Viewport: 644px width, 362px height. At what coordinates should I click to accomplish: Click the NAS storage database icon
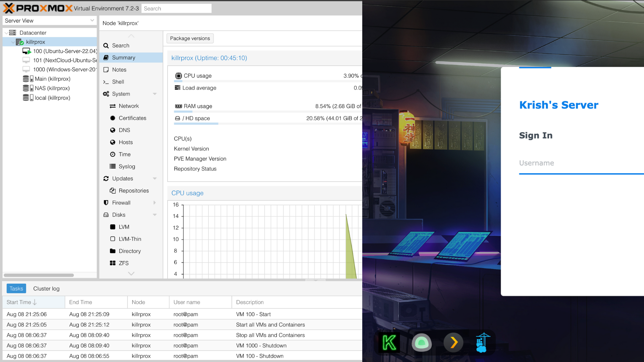tap(28, 88)
